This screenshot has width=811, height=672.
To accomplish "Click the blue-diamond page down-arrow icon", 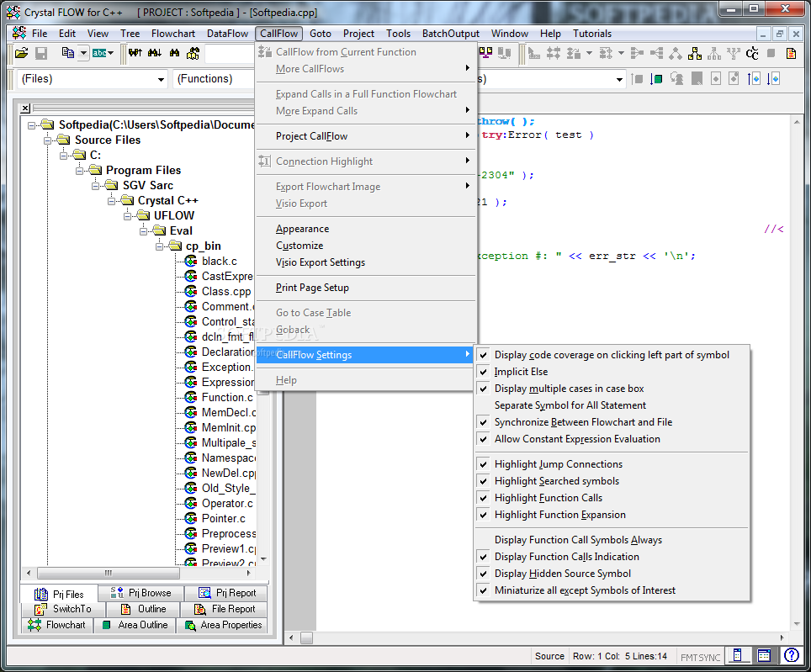I will [773, 79].
